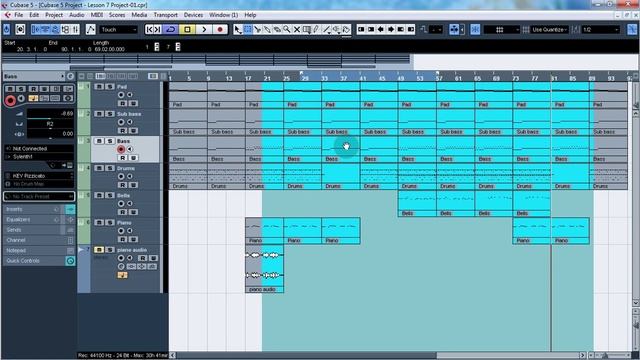640x360 pixels.
Task: Select the Range Selection tool
Action: (x=248, y=29)
